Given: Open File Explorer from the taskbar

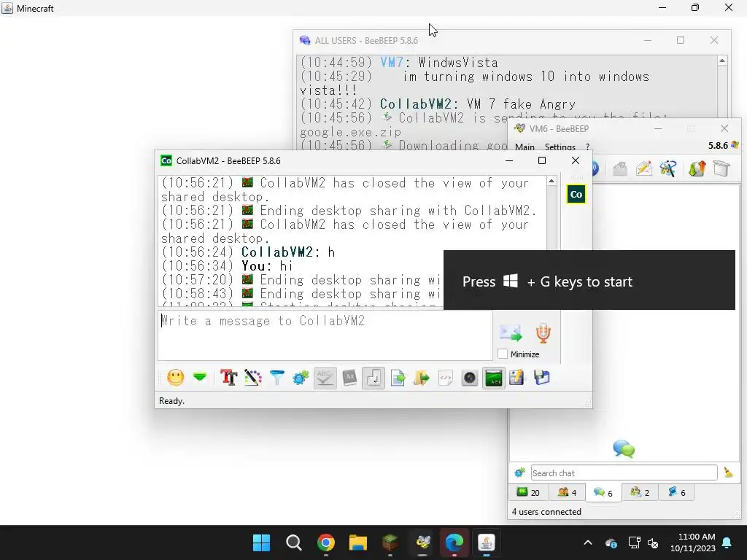Looking at the screenshot, I should click(x=357, y=542).
